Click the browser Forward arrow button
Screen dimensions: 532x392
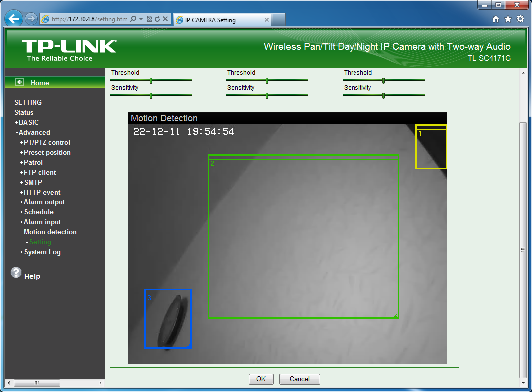pos(31,19)
